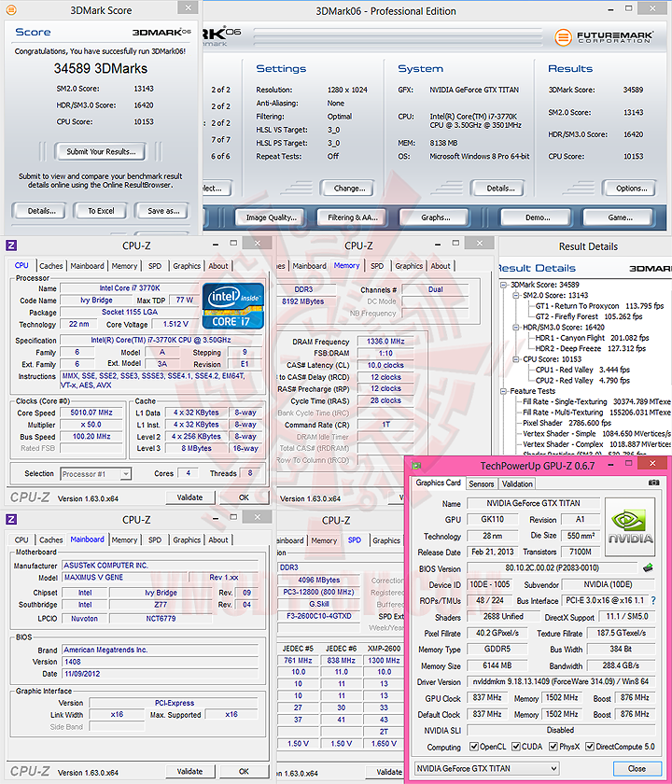Click Validate in the top CPU-Z window
The width and height of the screenshot is (672, 784).
click(189, 497)
